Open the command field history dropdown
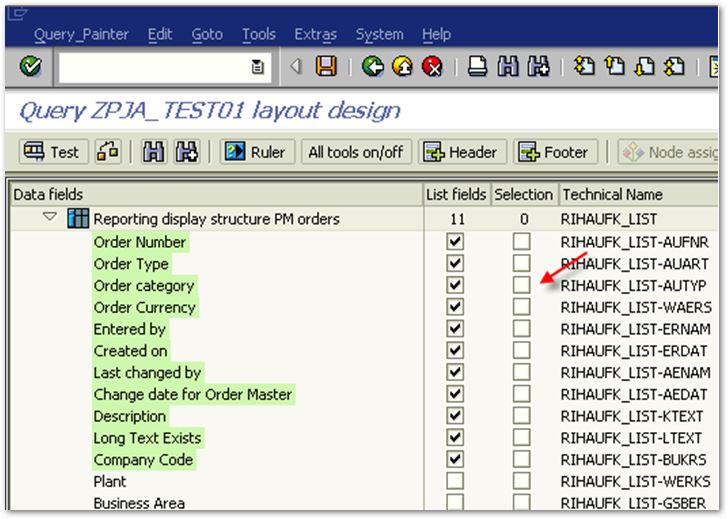Screen dimensions: 728x519 pos(258,67)
